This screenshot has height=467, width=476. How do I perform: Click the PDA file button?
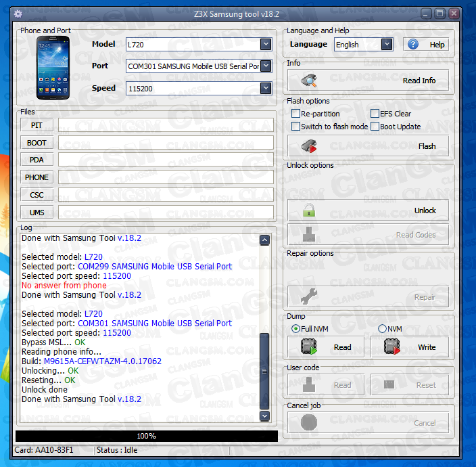coord(37,160)
